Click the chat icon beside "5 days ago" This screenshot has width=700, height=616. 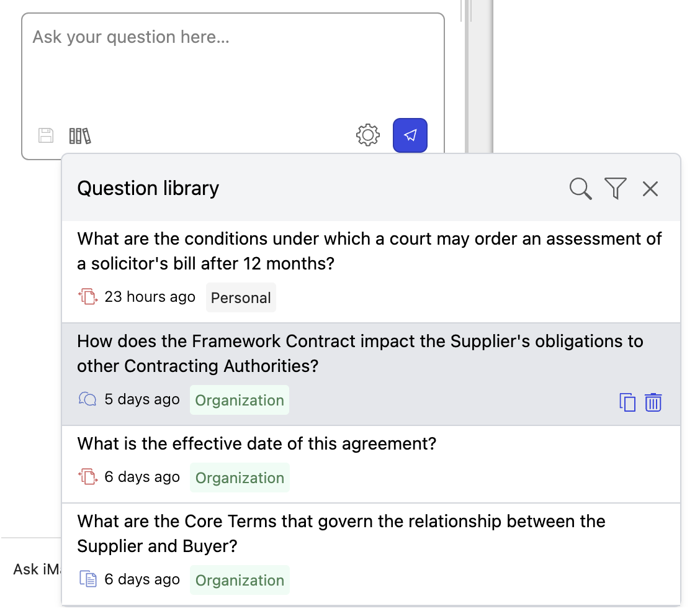coord(88,399)
